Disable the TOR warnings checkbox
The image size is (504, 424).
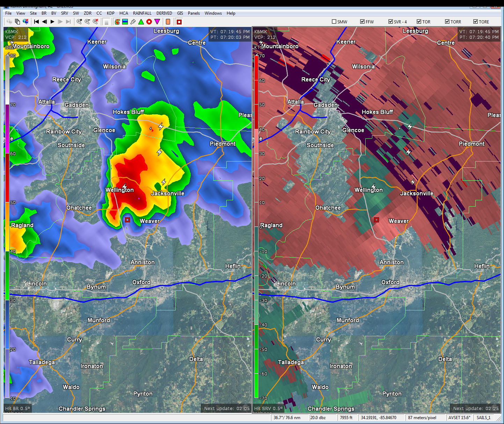[x=419, y=22]
